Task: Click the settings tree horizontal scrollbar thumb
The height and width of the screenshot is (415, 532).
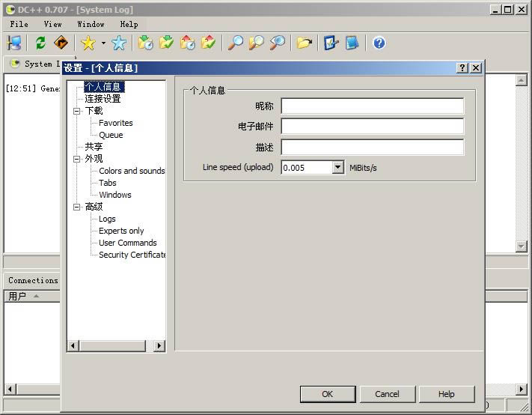Action: click(113, 346)
